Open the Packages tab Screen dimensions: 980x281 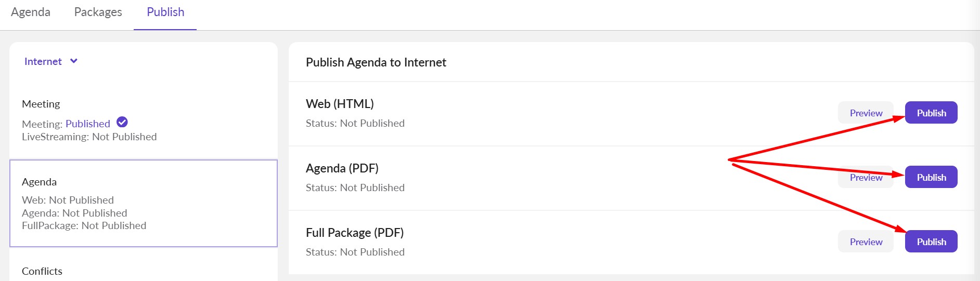click(98, 12)
